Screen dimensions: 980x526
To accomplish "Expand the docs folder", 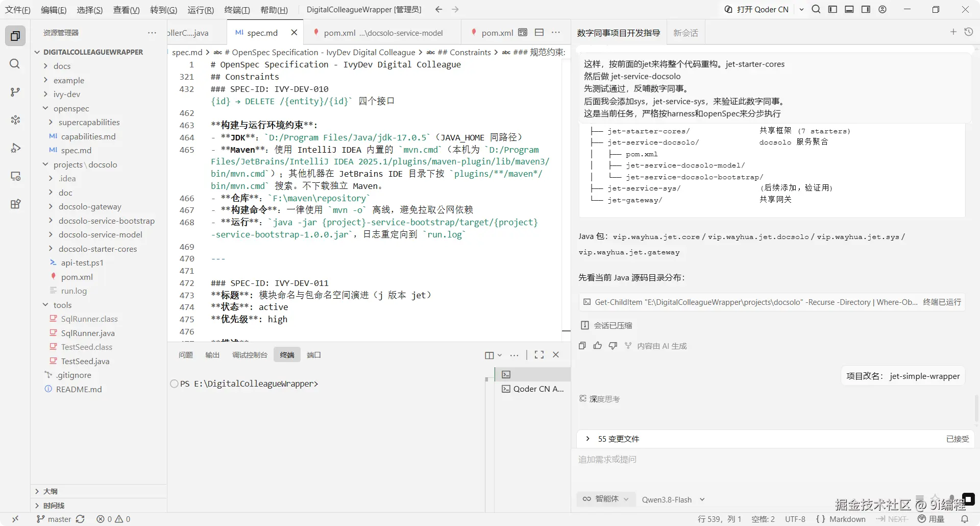I will [x=62, y=66].
